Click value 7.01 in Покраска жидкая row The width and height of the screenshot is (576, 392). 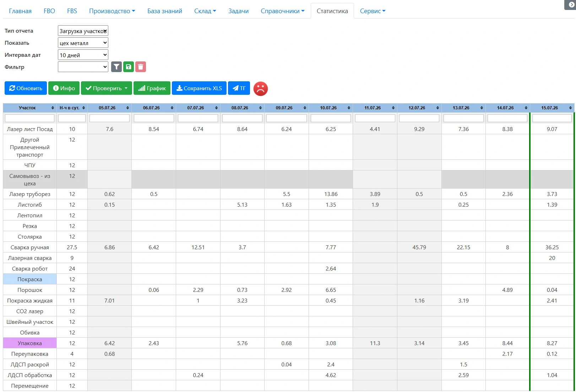click(x=109, y=301)
